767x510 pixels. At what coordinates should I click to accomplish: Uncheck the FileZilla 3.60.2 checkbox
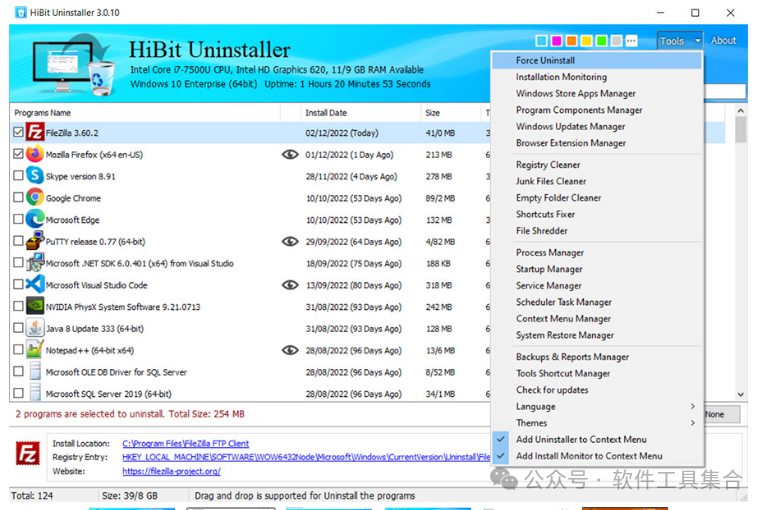pos(18,133)
